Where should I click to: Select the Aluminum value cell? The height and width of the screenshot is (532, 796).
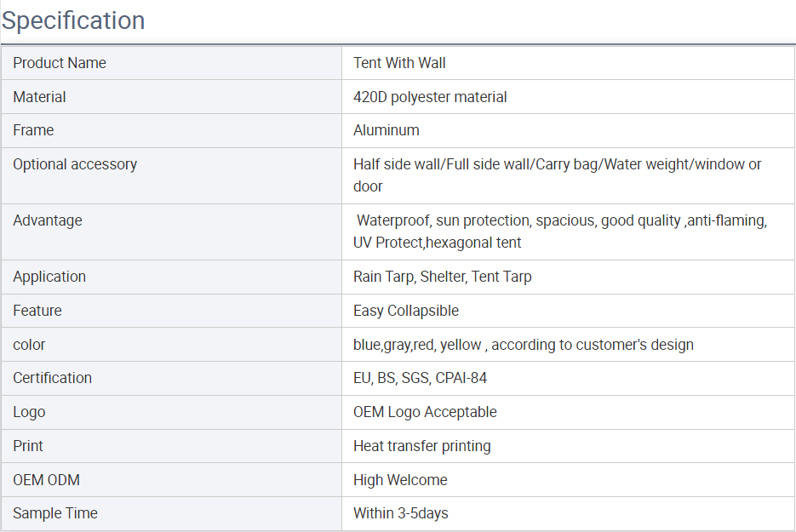click(569, 130)
